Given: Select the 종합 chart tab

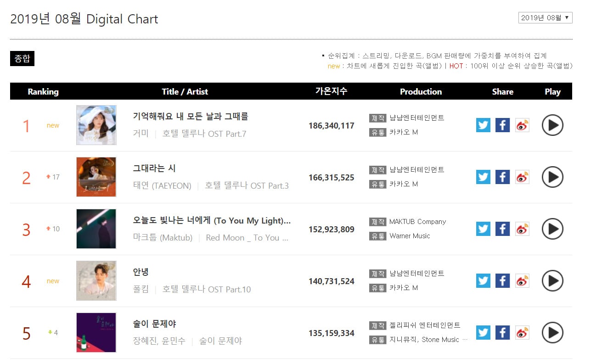Looking at the screenshot, I should 22,58.
